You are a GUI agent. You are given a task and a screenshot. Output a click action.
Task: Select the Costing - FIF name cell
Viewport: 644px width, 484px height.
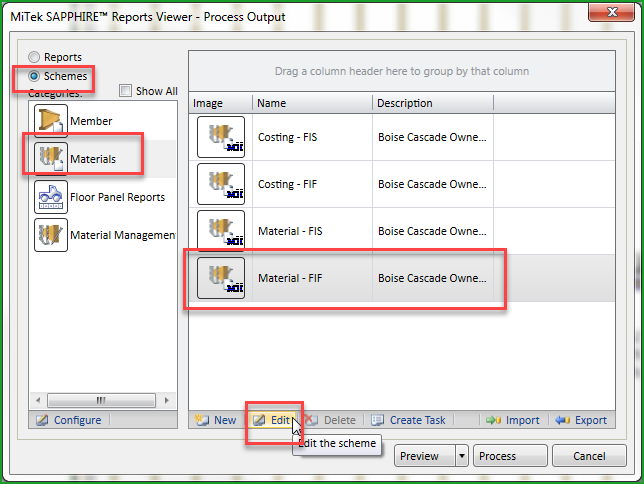[312, 184]
